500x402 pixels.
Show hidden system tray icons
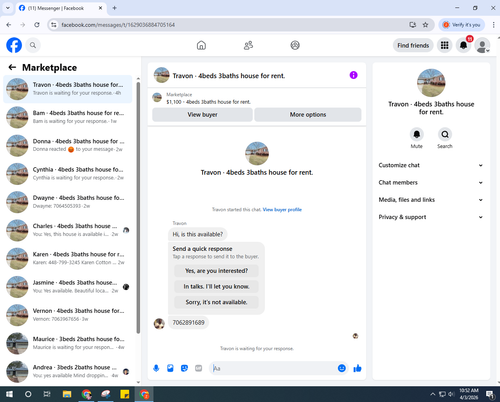click(432, 394)
